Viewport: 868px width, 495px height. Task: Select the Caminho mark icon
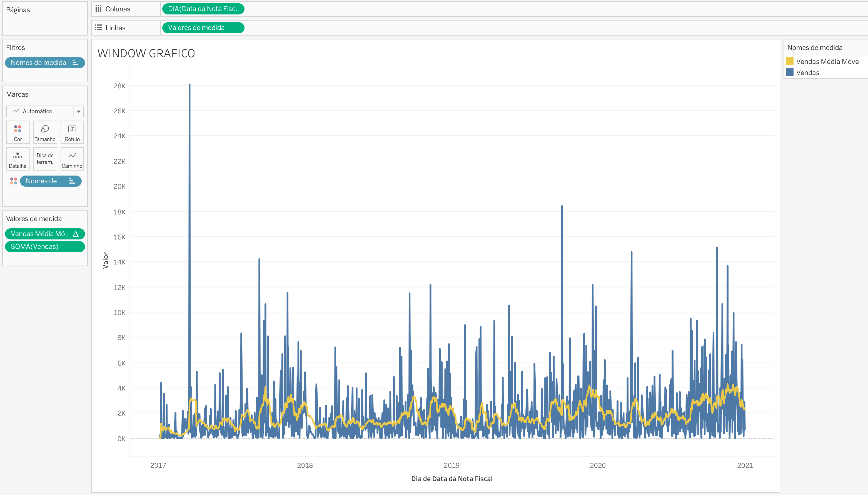(72, 159)
